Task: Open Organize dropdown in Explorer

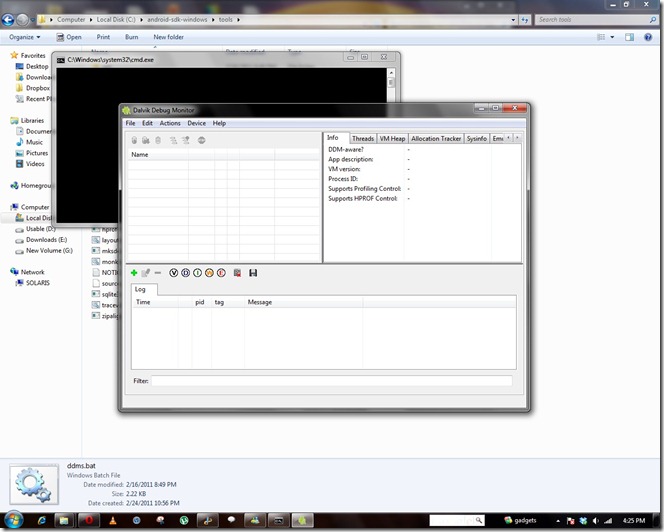Action: (25, 37)
